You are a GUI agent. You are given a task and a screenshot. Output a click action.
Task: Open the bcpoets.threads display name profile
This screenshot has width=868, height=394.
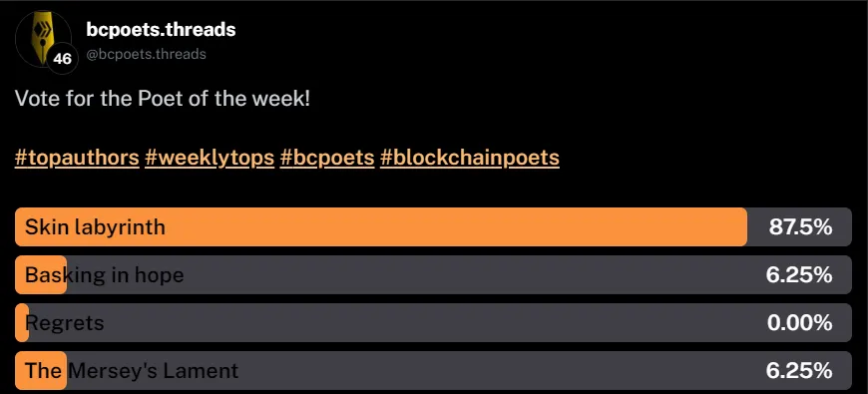161,30
